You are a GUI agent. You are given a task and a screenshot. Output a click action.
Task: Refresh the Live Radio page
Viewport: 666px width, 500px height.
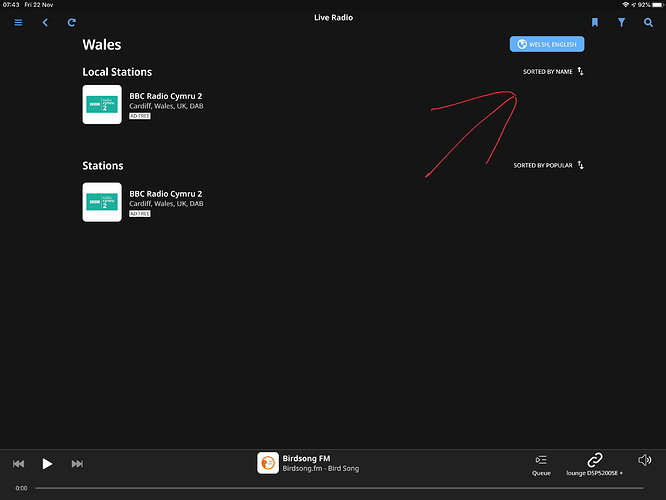click(x=71, y=23)
